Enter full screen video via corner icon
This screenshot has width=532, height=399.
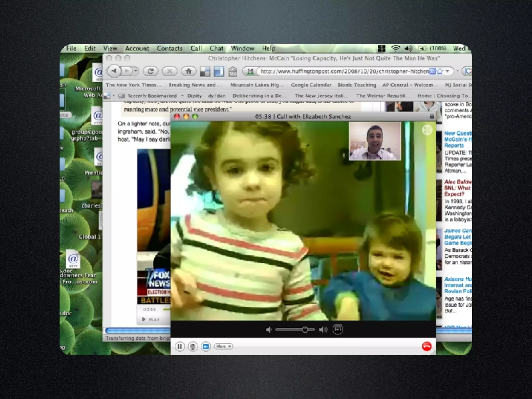pyautogui.click(x=427, y=130)
